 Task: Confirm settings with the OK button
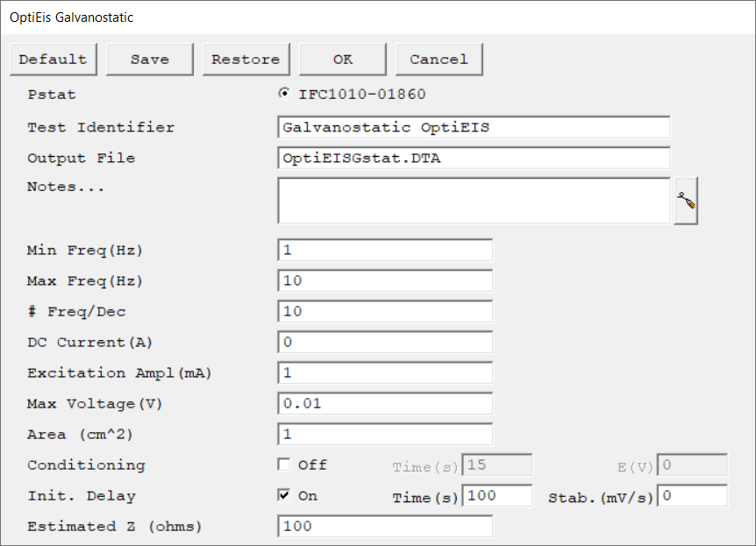[x=343, y=60]
